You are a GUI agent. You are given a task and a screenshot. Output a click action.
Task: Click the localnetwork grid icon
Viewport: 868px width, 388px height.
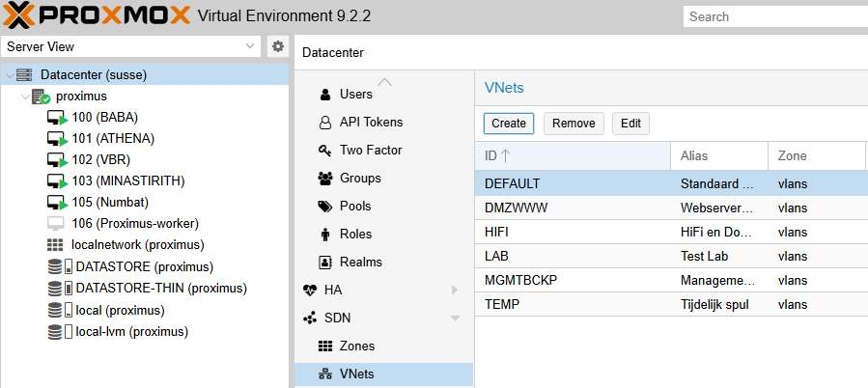click(x=55, y=244)
